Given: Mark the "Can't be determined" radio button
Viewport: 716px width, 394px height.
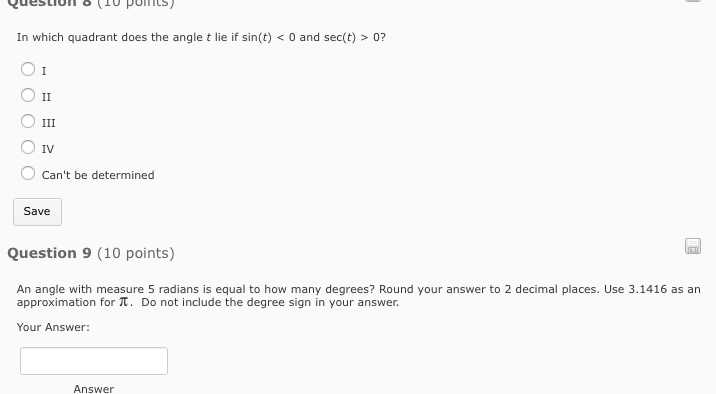Looking at the screenshot, I should click(28, 173).
